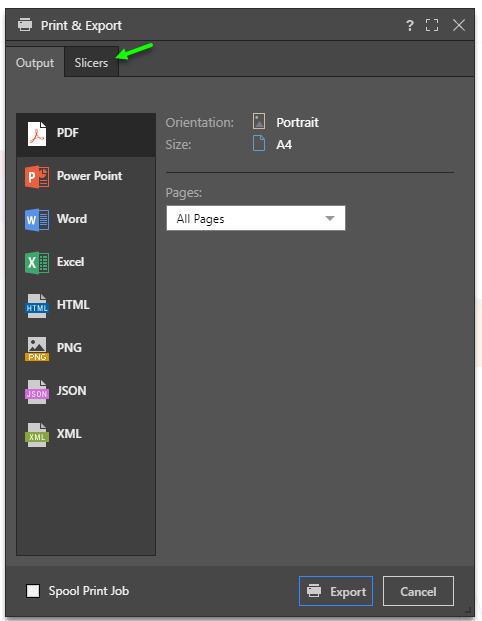Switch to the Output tab
Image resolution: width=482 pixels, height=621 pixels.
tap(35, 63)
